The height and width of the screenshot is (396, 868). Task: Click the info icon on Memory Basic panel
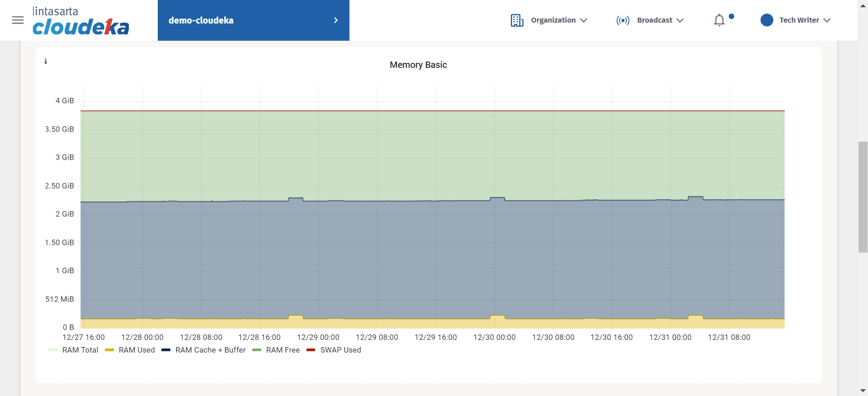[x=46, y=62]
